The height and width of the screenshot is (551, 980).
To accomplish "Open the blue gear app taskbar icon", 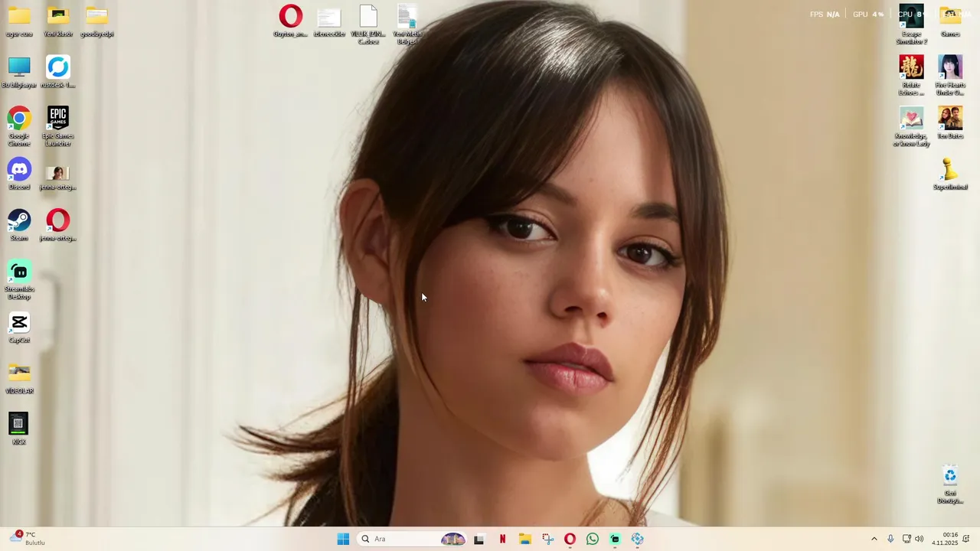I will tap(638, 539).
